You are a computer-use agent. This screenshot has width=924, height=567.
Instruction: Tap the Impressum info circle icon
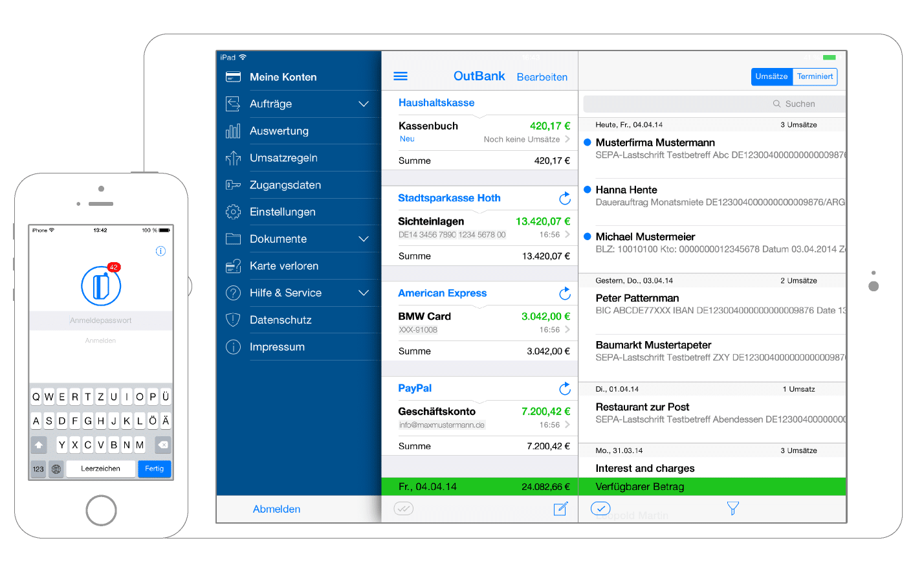233,347
